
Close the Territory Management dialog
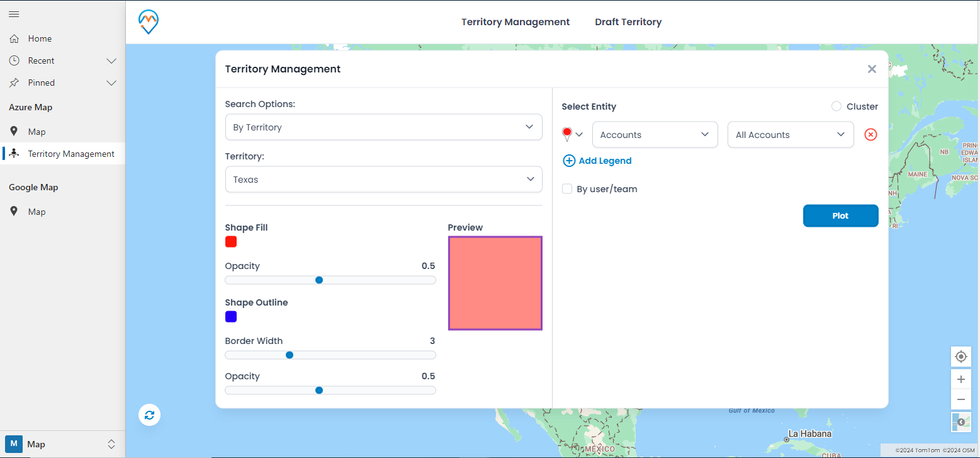pyautogui.click(x=872, y=69)
